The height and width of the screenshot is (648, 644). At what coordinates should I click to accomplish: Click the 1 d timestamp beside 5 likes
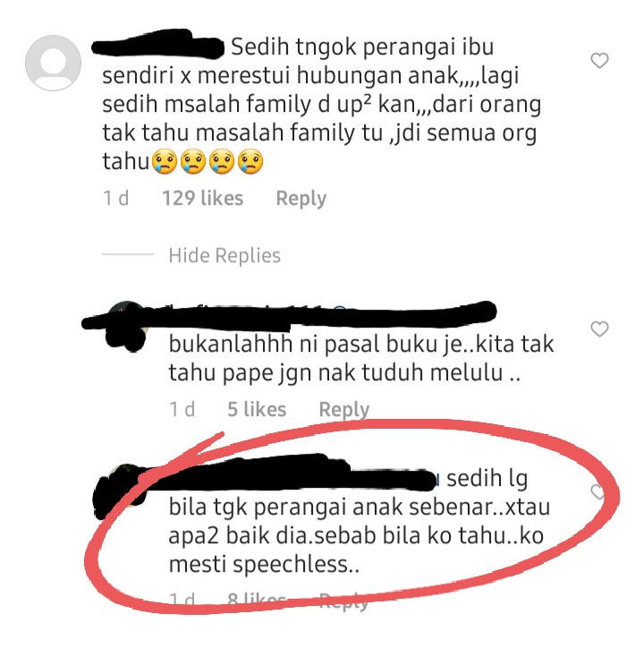point(182,410)
